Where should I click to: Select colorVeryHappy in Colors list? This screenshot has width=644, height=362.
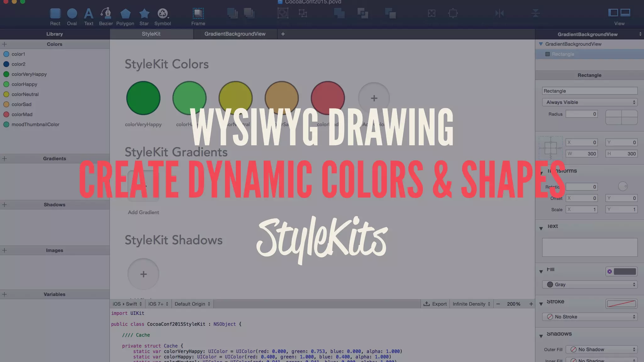pyautogui.click(x=55, y=74)
